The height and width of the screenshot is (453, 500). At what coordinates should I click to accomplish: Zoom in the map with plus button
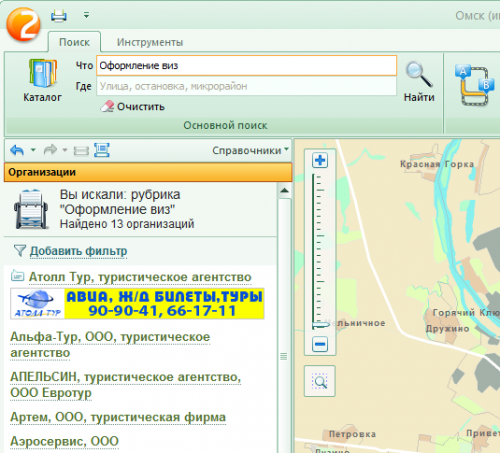point(320,160)
